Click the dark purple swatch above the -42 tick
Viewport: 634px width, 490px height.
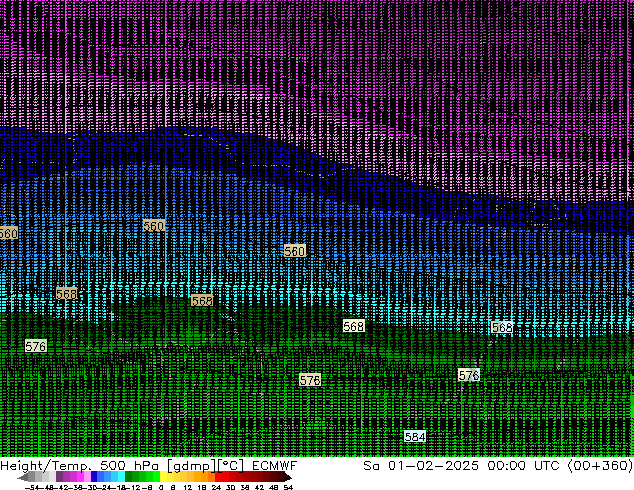point(59,477)
